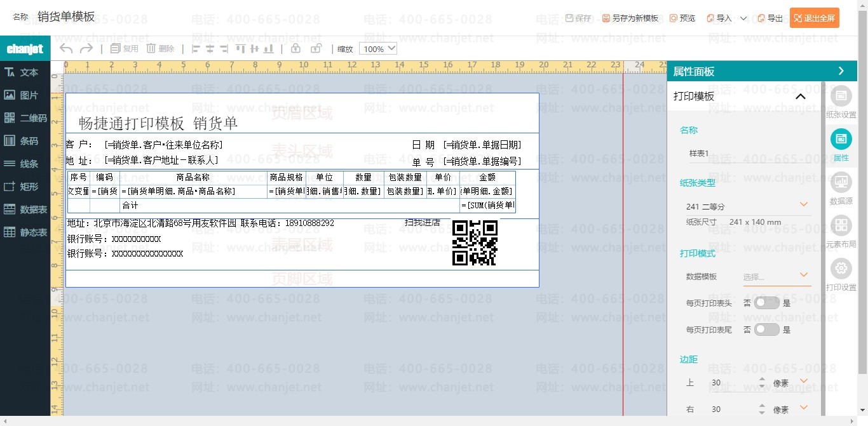Open the 纸张设置 paper settings panel
Image resolution: width=868 pixels, height=426 pixels.
click(x=841, y=102)
